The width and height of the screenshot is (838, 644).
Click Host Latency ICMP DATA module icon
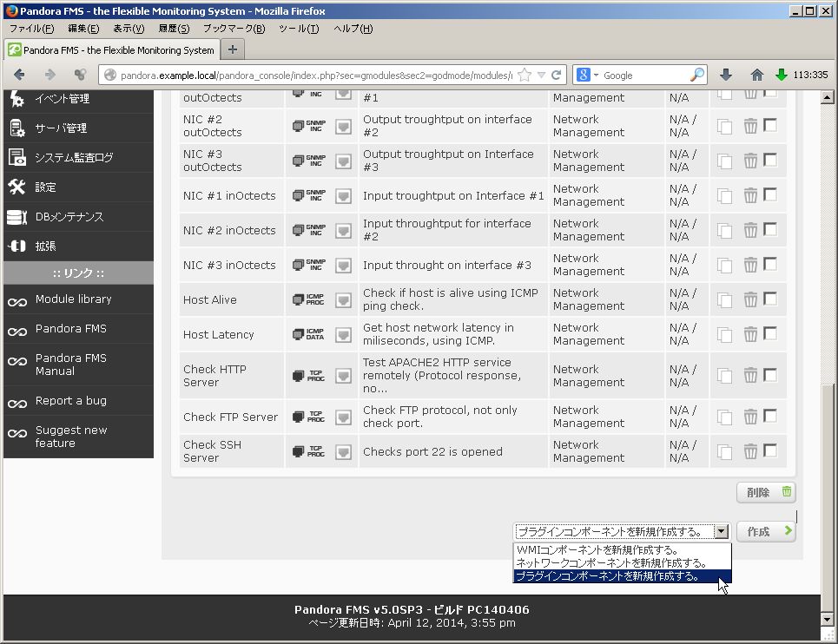[308, 334]
